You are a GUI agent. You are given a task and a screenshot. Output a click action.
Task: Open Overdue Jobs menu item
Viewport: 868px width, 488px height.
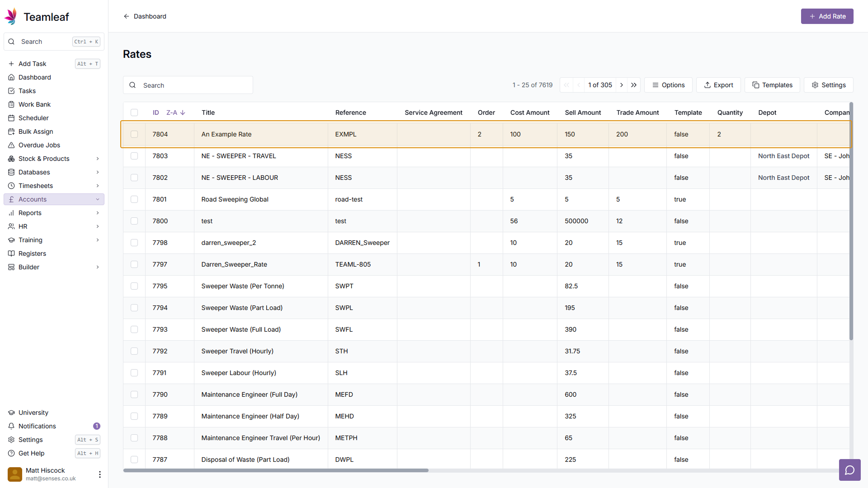(x=39, y=145)
